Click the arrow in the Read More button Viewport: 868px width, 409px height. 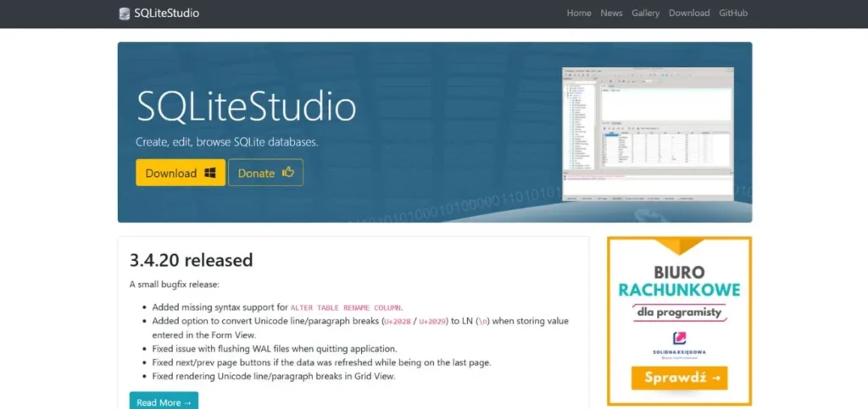click(x=187, y=402)
